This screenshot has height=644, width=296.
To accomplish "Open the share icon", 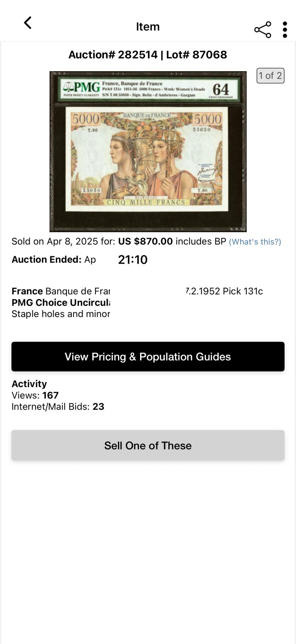I will click(262, 30).
